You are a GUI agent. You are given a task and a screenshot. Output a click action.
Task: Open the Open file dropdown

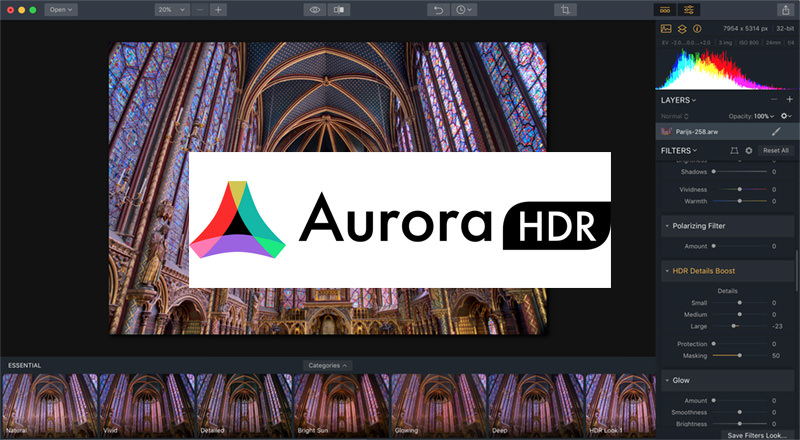click(61, 10)
